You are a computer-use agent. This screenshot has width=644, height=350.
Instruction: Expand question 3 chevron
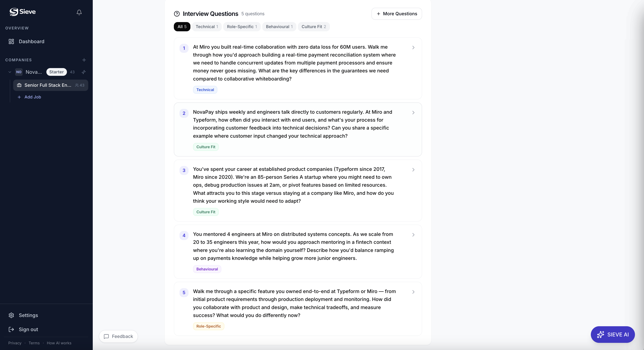413,170
